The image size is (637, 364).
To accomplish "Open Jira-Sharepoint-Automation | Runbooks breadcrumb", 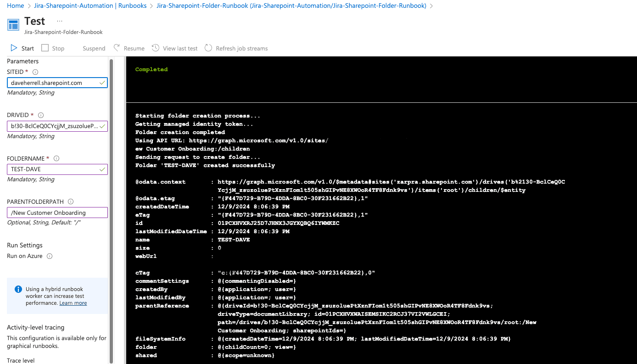I will (x=90, y=6).
